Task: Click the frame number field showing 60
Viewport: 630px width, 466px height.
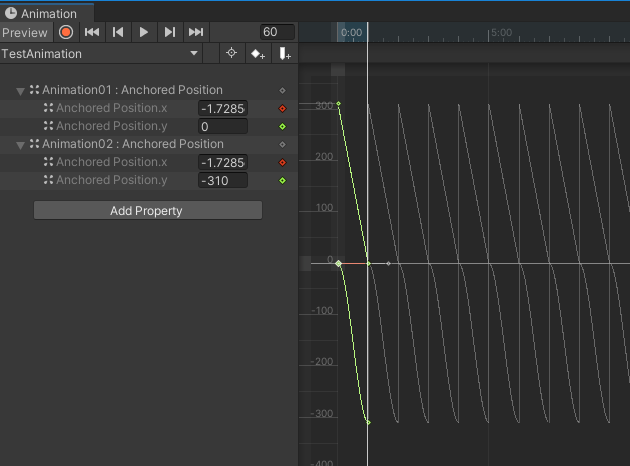Action: 276,32
